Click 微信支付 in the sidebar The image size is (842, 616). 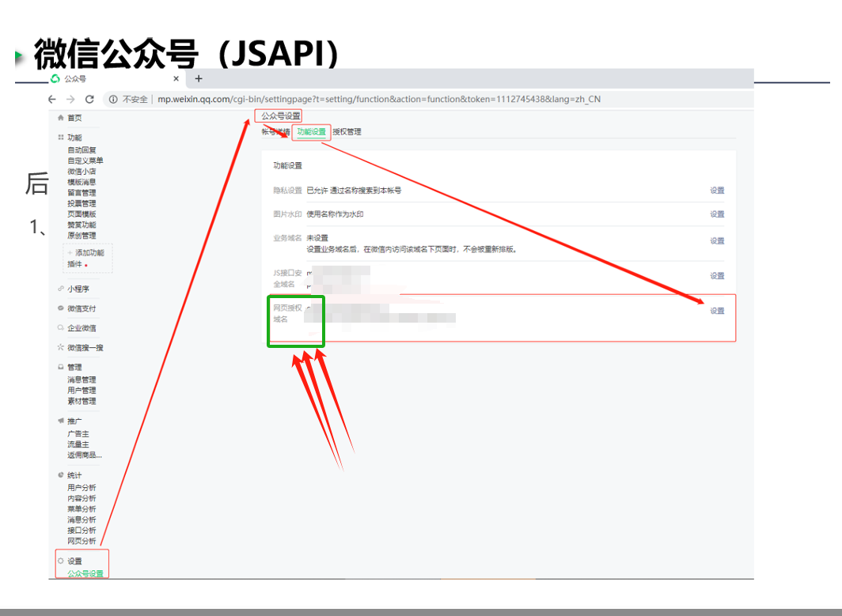(82, 308)
